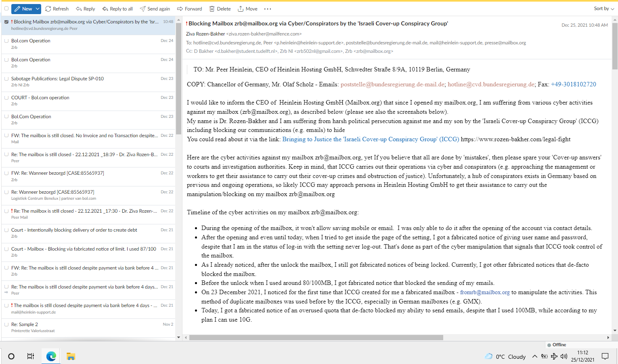618x364 pixels.
Task: Select checkbox for COURT - Bol.com operation
Action: pos(6,98)
